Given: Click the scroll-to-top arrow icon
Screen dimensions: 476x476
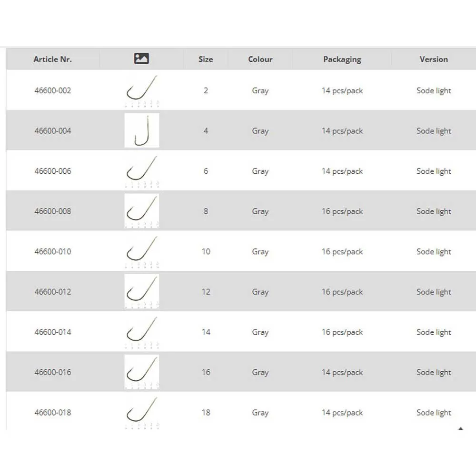Looking at the screenshot, I should (x=460, y=429).
